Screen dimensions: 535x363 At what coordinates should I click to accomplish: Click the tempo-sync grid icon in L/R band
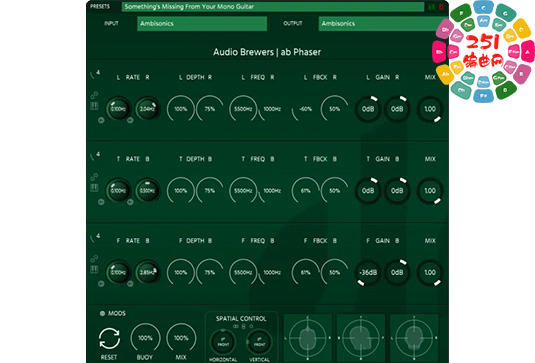tap(94, 106)
